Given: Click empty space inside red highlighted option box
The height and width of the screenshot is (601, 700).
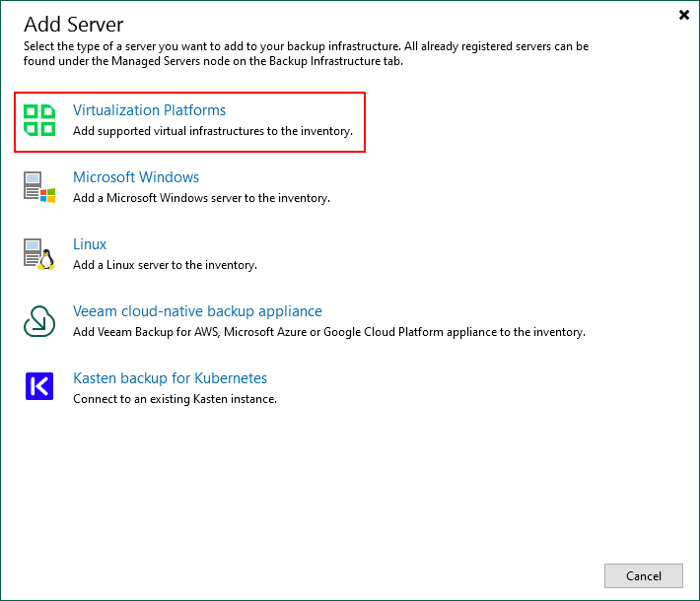Looking at the screenshot, I should [x=315, y=108].
